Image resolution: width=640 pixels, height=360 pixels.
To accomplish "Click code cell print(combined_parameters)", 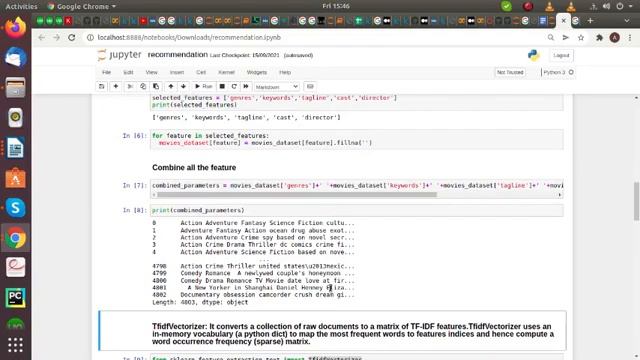I will click(357, 210).
